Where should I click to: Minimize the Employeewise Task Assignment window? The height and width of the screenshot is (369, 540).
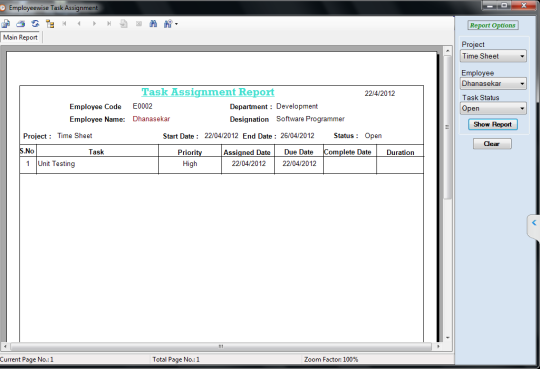490,5
